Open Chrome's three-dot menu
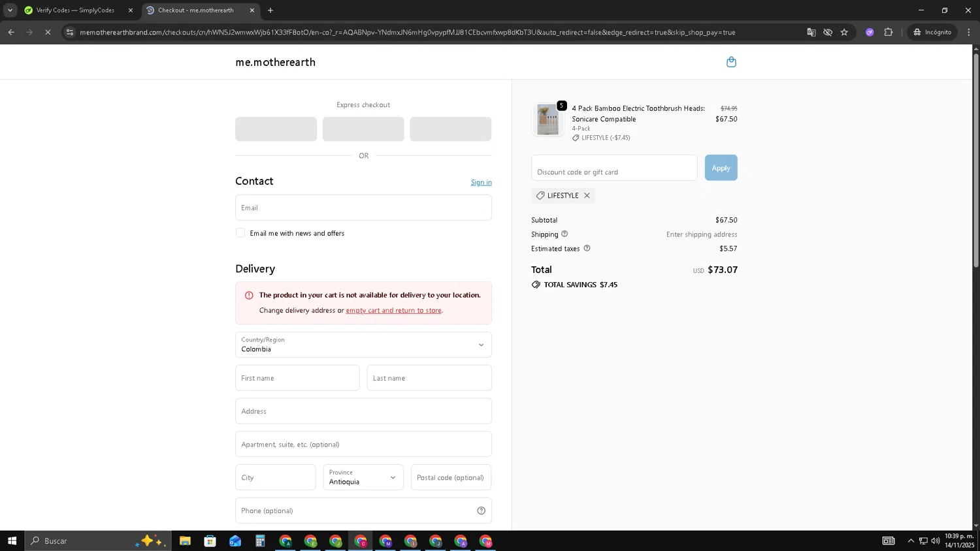 pyautogui.click(x=969, y=32)
